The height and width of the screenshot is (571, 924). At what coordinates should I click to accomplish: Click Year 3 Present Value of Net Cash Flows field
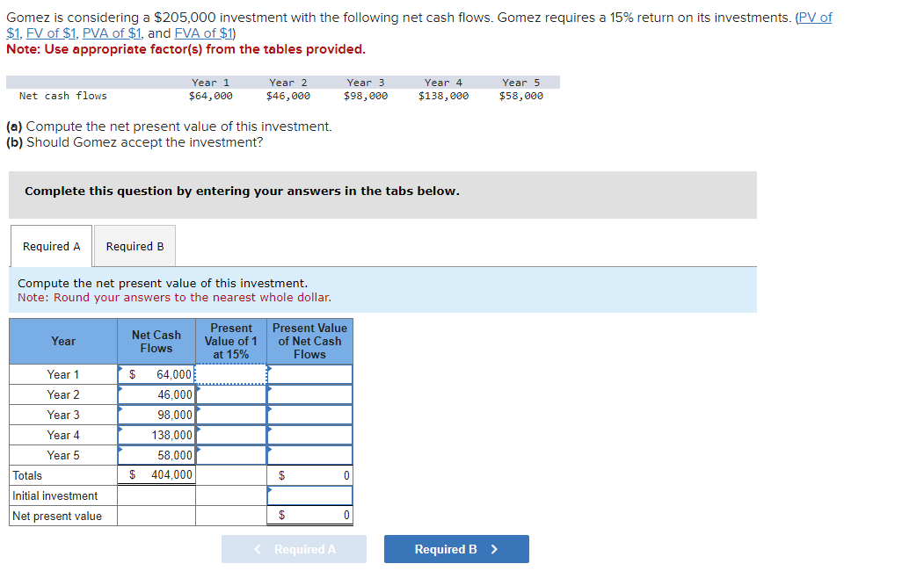(x=310, y=415)
